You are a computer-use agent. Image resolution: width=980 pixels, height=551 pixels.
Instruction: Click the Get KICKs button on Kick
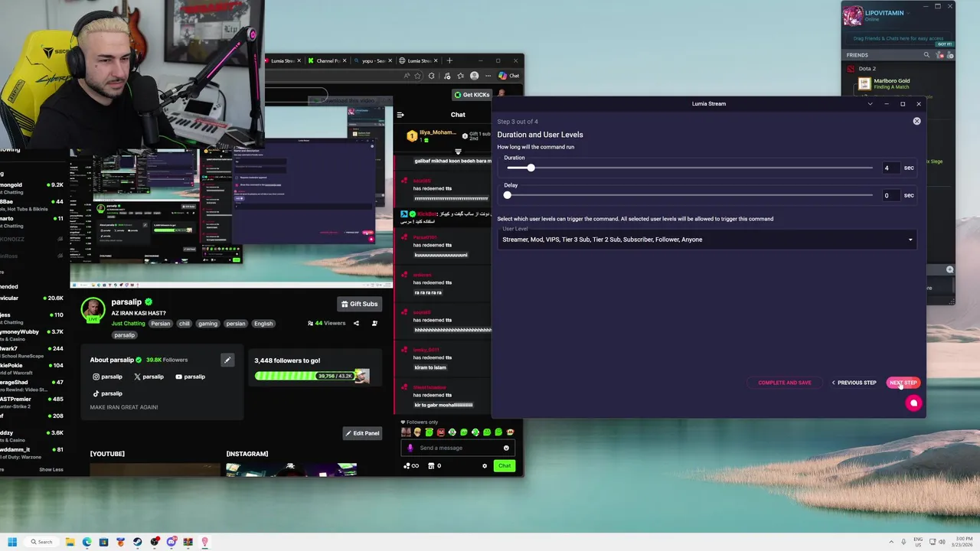click(472, 95)
